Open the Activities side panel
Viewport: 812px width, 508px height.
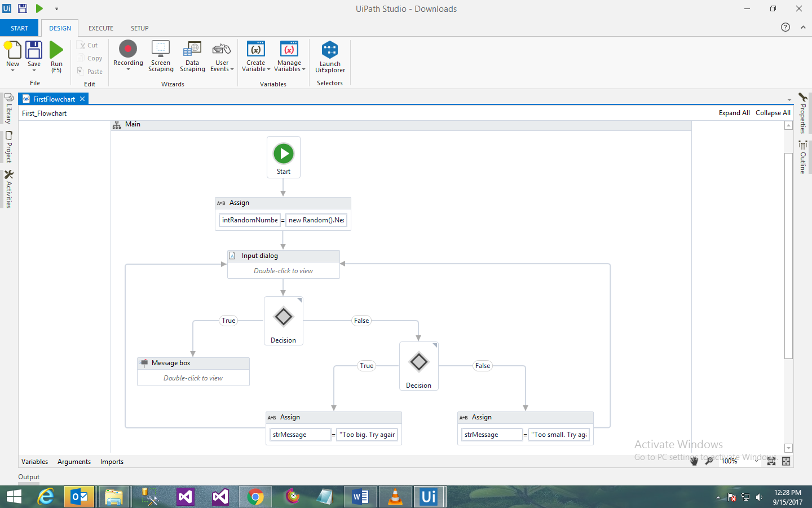pyautogui.click(x=8, y=189)
